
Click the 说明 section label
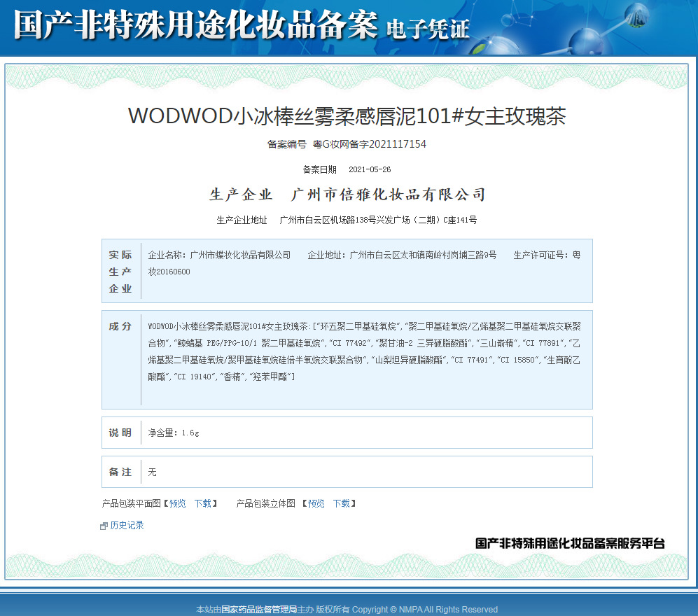(x=120, y=433)
